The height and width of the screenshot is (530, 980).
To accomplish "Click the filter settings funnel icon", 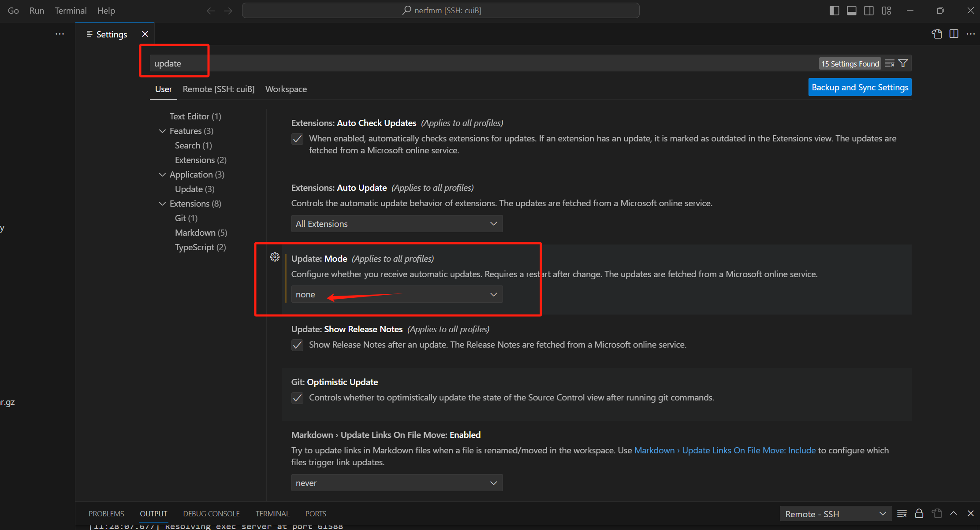I will click(903, 63).
